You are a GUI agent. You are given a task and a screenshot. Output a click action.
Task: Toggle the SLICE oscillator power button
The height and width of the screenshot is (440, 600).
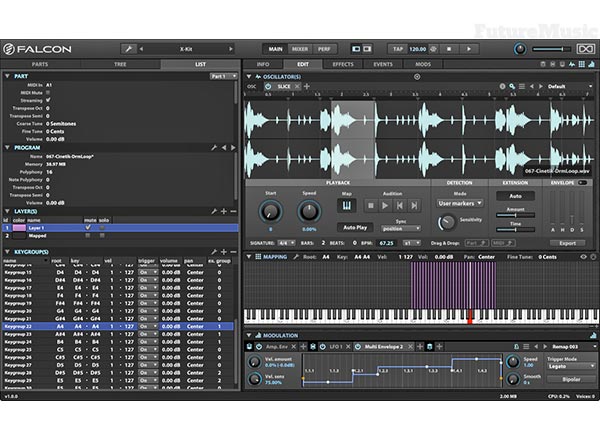click(x=268, y=86)
